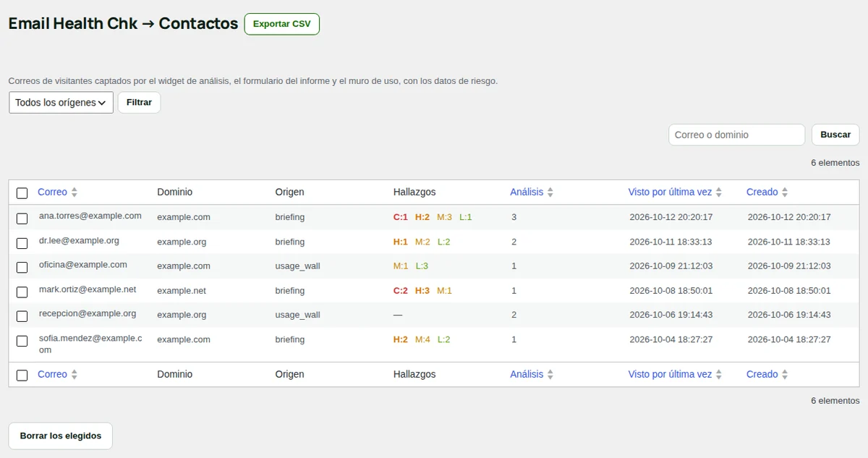868x458 pixels.
Task: Click C:2 finding in mark.ortiz row
Action: point(401,291)
